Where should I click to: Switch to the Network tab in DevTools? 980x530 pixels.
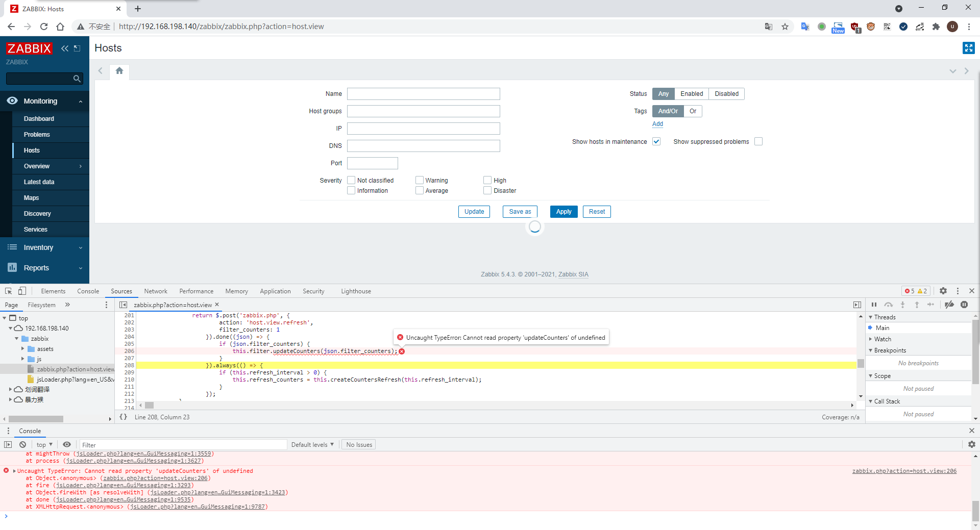tap(155, 291)
